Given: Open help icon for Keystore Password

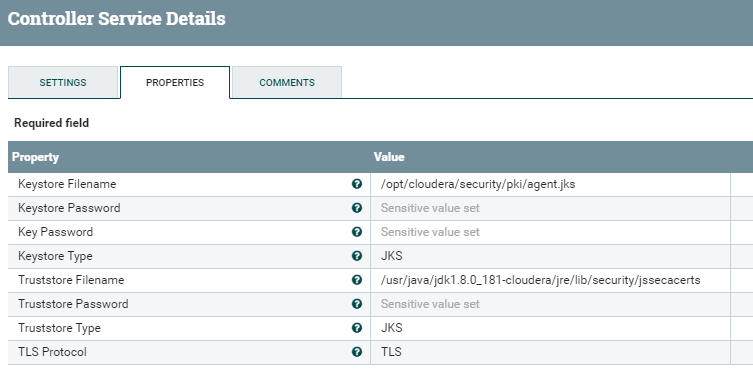Looking at the screenshot, I should [x=357, y=208].
